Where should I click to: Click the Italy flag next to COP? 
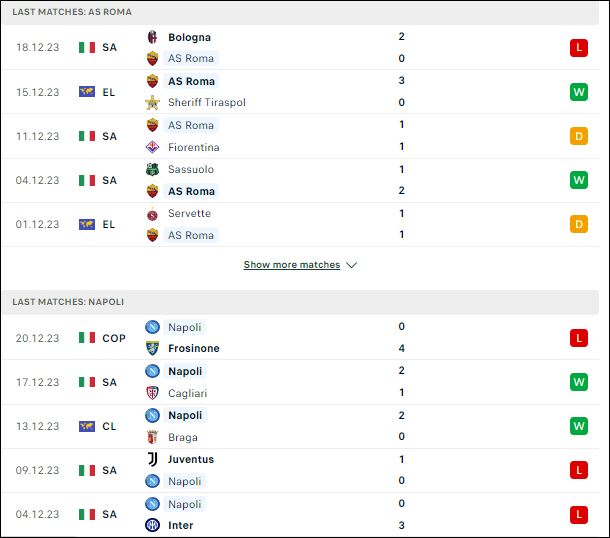[x=87, y=338]
